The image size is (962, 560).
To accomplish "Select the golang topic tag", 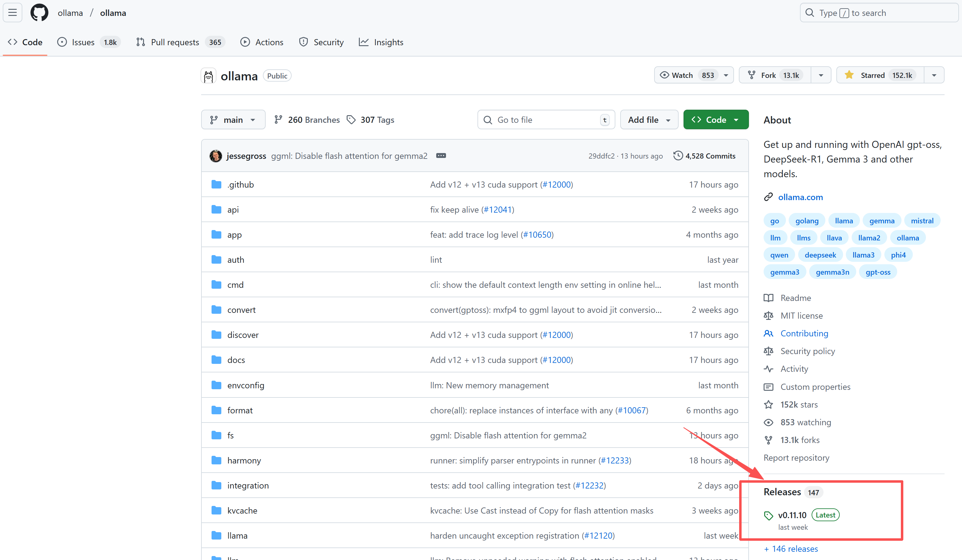I will pos(807,221).
